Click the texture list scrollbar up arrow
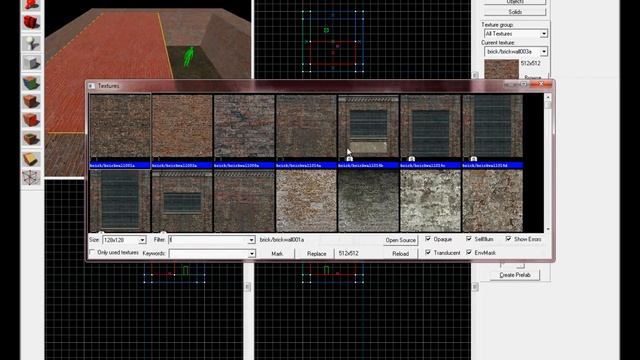This screenshot has height=360, width=640. [548, 98]
